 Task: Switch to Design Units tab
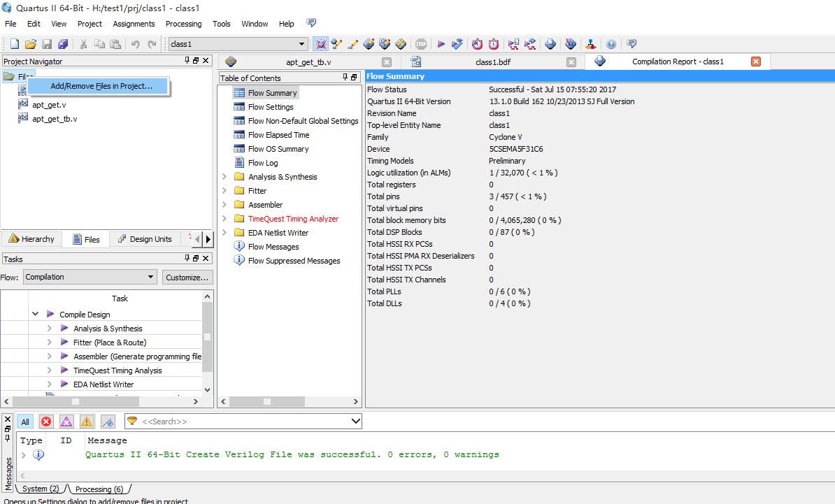click(x=145, y=239)
